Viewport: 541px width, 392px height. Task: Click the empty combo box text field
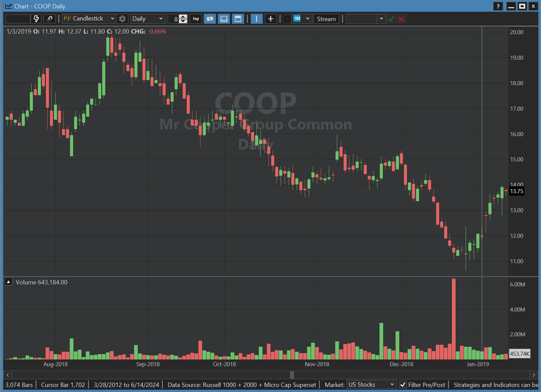(x=362, y=19)
